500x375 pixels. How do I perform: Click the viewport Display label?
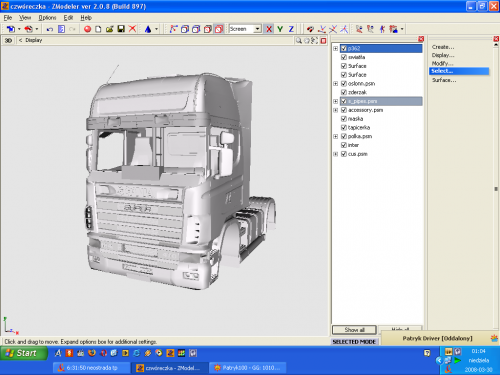coord(34,40)
